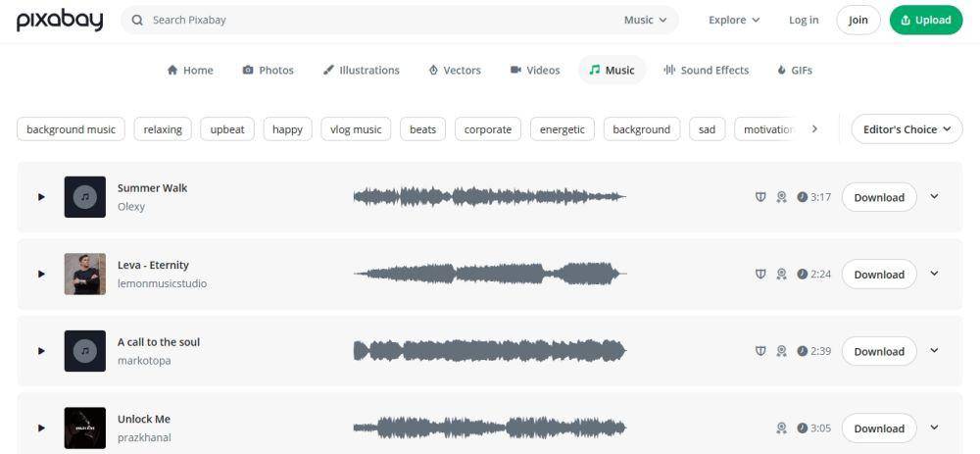Expand details for A call to the soul
Screen dimensions: 980x454
click(934, 350)
